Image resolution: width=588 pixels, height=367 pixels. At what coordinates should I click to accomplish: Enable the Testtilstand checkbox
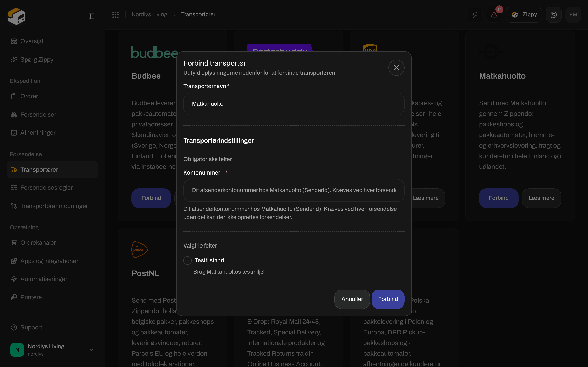tap(187, 260)
